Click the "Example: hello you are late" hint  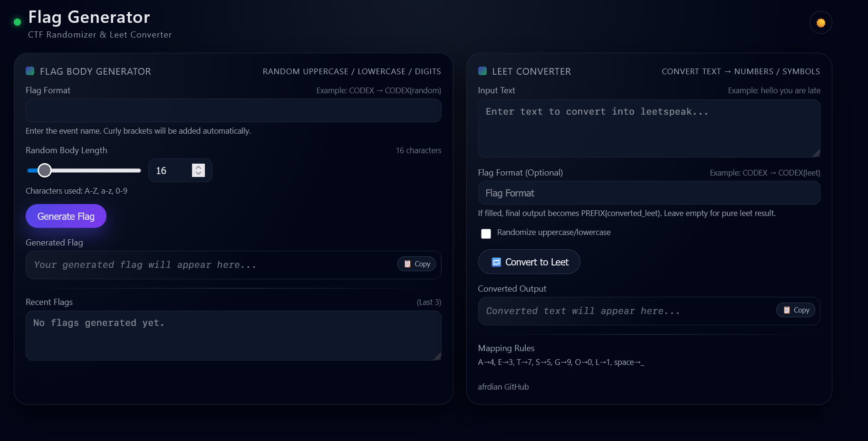774,90
